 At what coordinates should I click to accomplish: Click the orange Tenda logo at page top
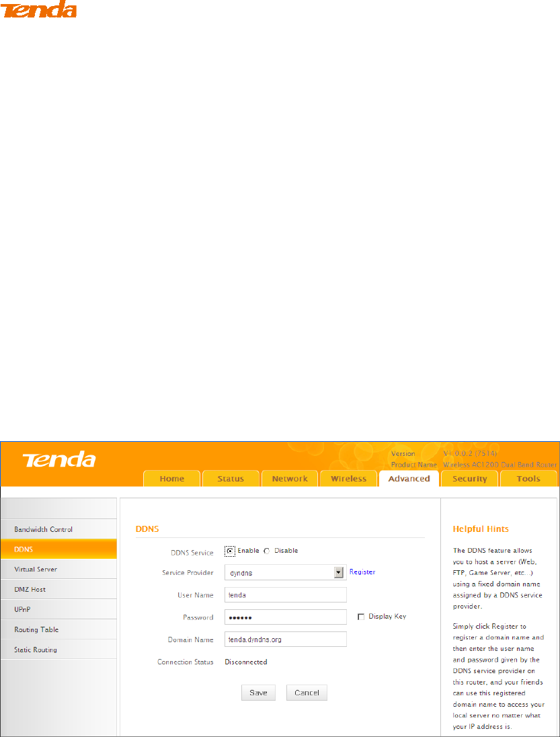[38, 10]
